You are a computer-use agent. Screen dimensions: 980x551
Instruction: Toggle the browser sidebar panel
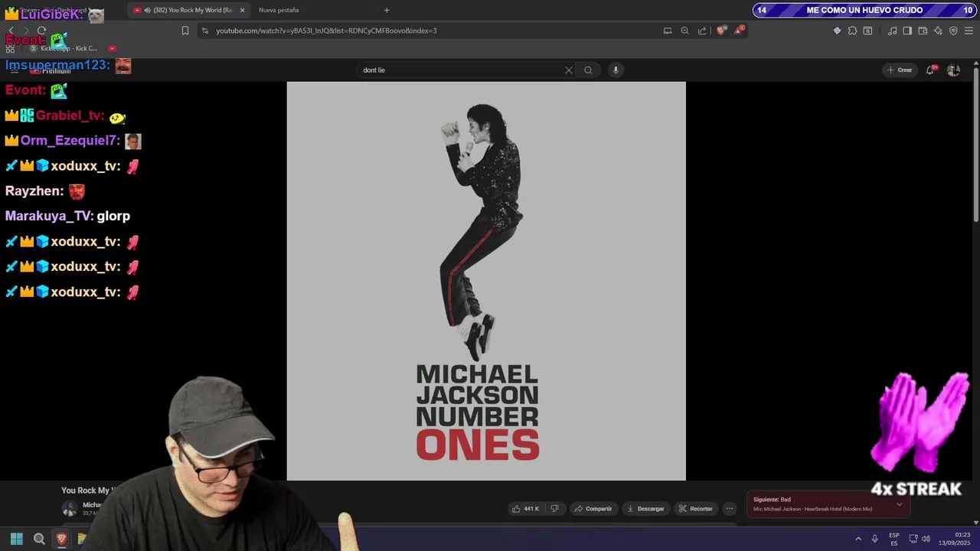pos(907,31)
